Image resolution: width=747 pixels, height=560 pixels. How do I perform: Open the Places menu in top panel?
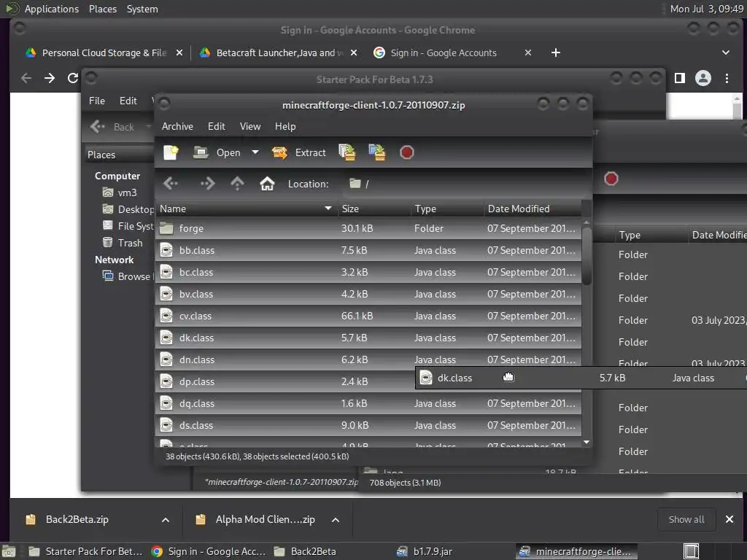pyautogui.click(x=102, y=9)
